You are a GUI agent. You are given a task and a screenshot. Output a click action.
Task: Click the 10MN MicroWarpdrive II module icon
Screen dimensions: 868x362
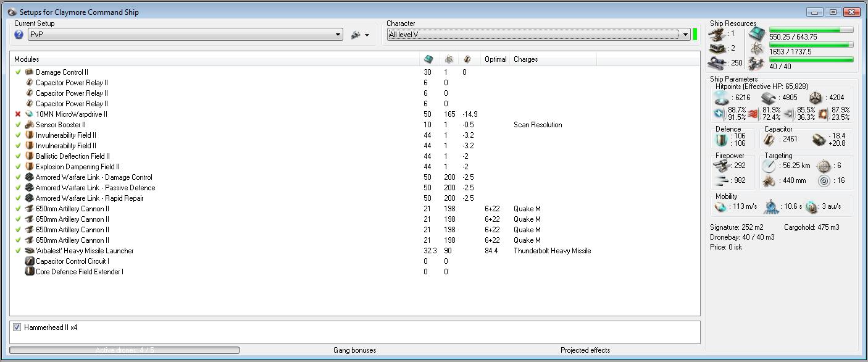(x=29, y=114)
